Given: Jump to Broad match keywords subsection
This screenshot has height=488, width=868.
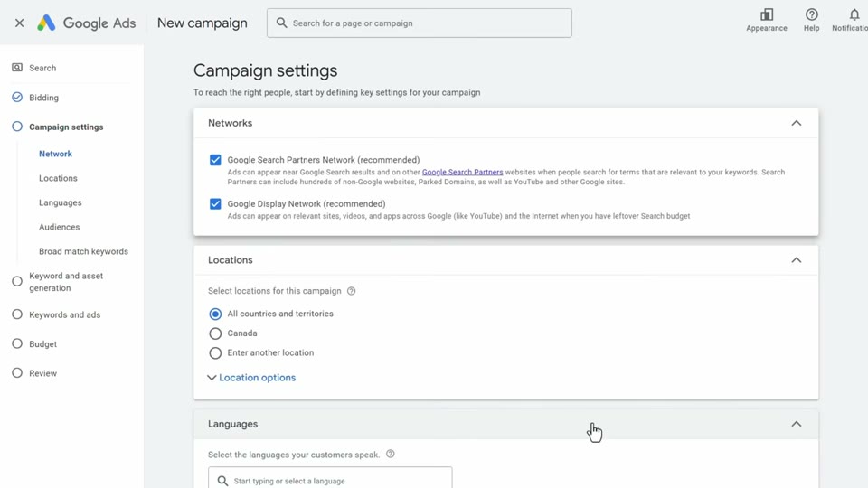Looking at the screenshot, I should [83, 251].
